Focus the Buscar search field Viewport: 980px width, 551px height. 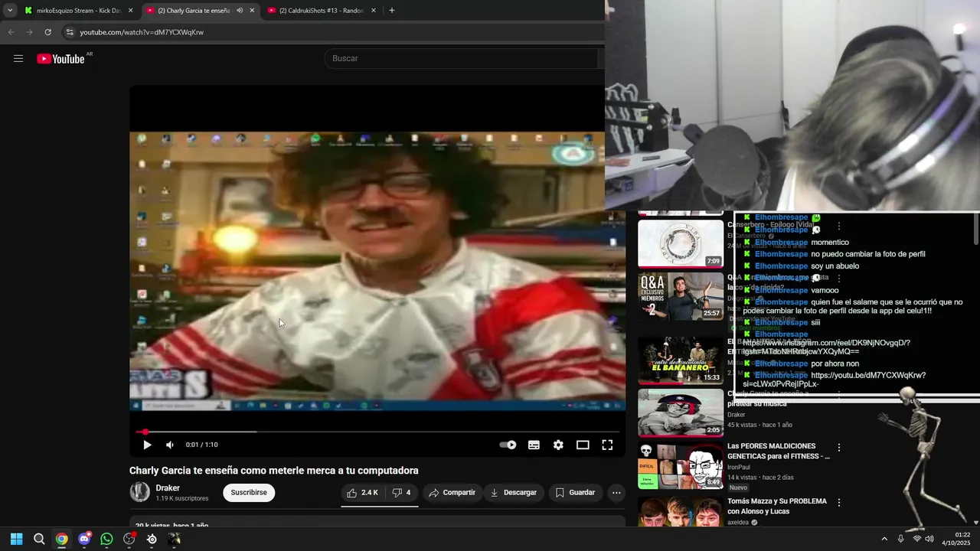(462, 58)
